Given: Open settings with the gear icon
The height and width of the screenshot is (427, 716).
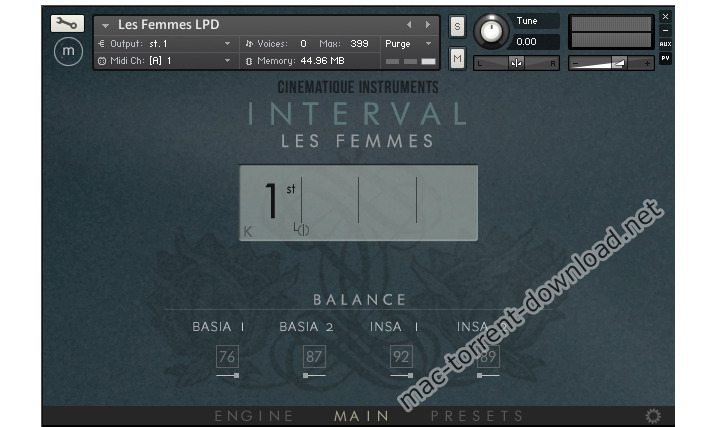Looking at the screenshot, I should coord(653,416).
